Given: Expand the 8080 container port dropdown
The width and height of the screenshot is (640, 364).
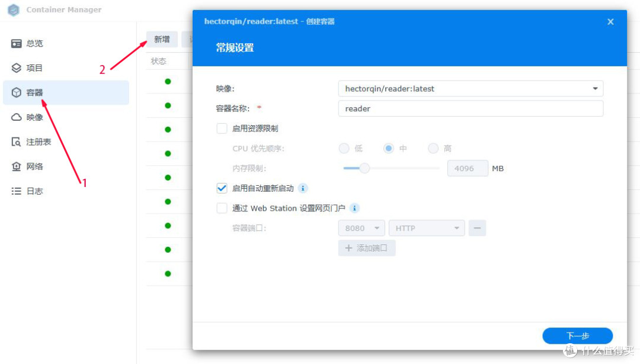Looking at the screenshot, I should pos(361,227).
